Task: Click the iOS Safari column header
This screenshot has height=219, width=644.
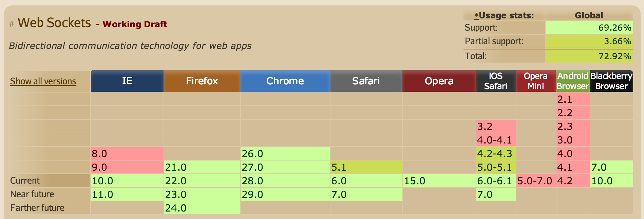Action: 495,81
